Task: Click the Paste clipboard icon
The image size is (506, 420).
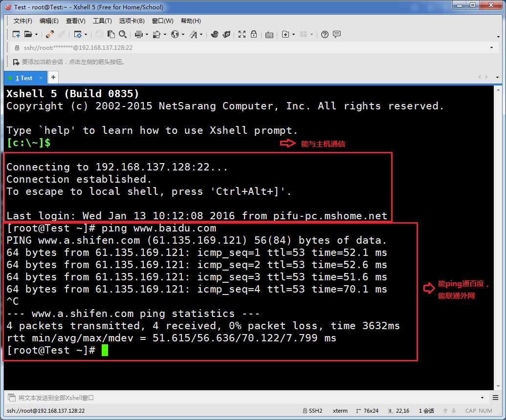Action: 111,34
